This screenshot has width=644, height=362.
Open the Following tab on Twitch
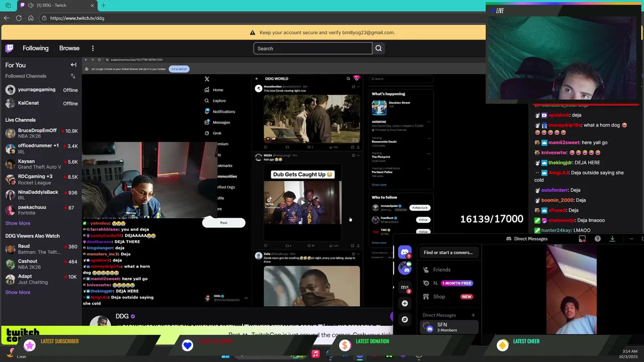point(36,48)
